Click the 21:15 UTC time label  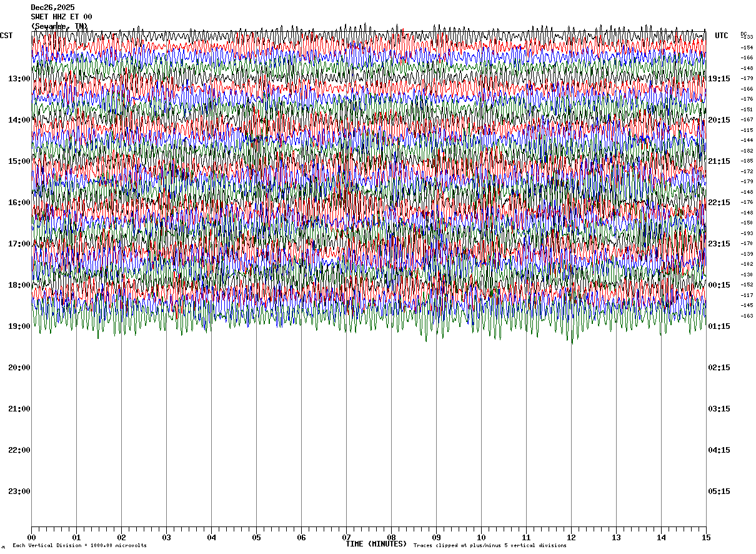click(x=719, y=161)
